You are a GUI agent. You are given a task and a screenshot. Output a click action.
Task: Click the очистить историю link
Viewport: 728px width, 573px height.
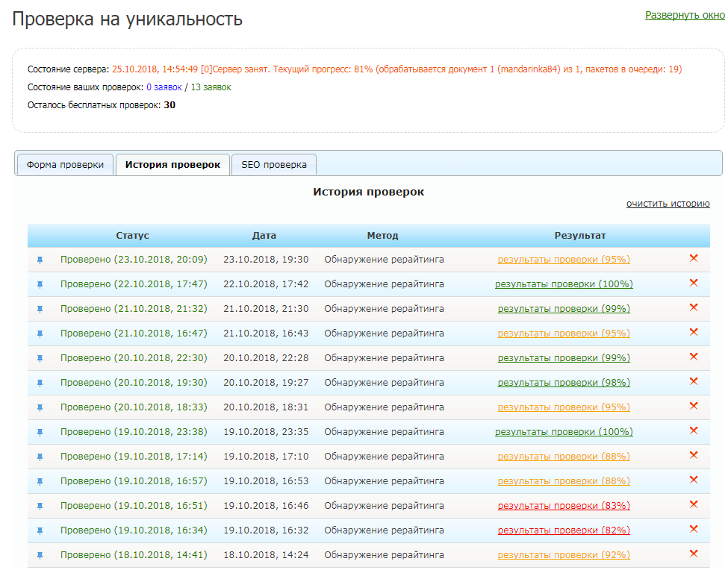coord(668,204)
